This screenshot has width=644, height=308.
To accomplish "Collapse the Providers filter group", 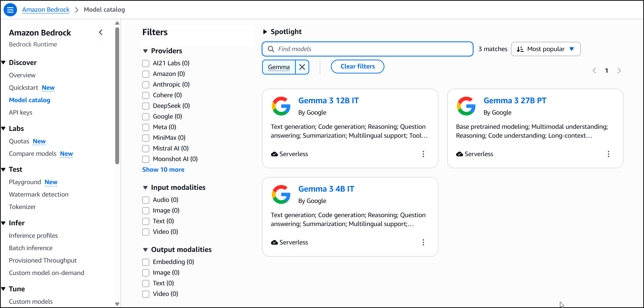I will click(x=145, y=51).
